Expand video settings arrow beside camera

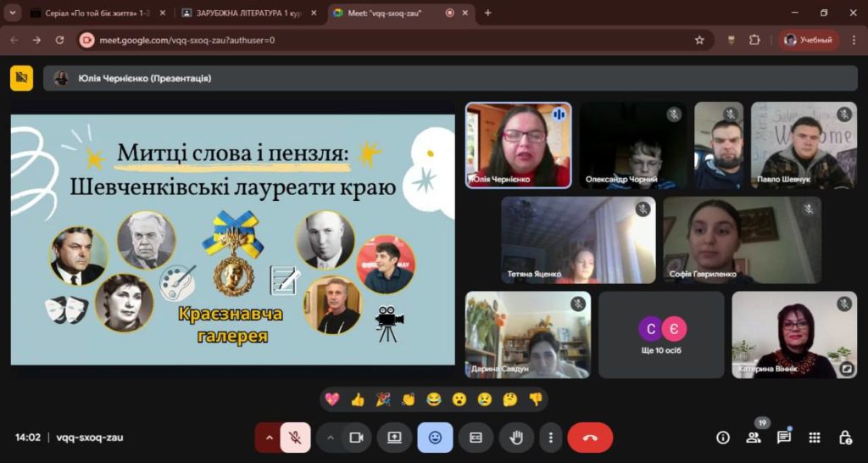[331, 438]
